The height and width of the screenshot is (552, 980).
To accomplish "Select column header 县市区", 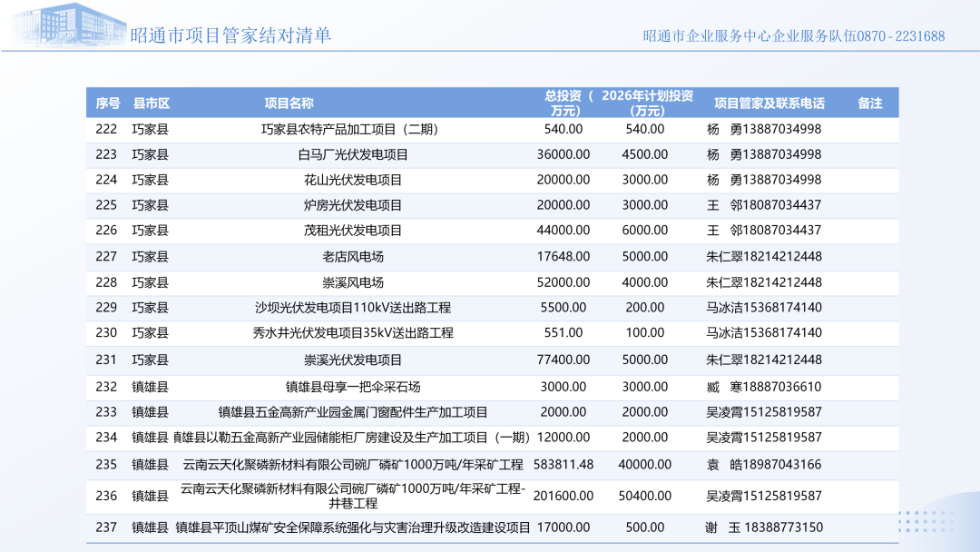I will pos(152,103).
